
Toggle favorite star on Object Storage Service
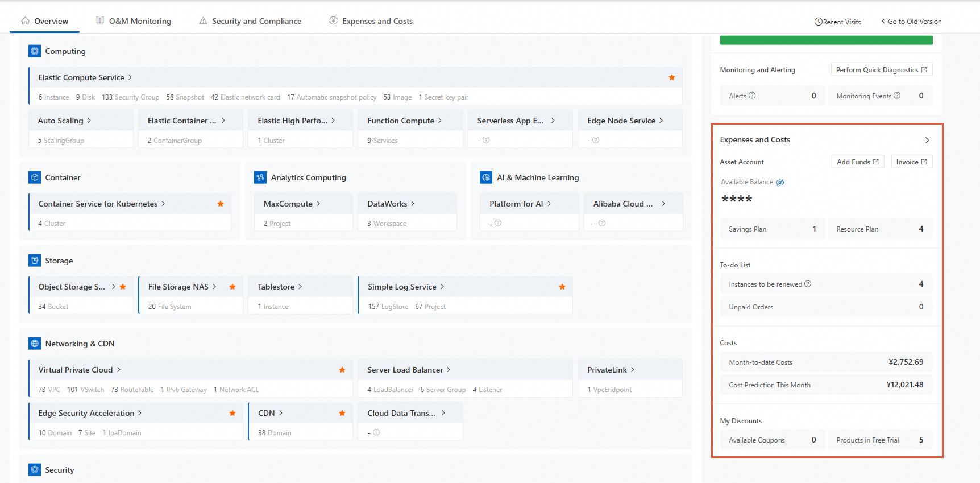[x=123, y=287]
